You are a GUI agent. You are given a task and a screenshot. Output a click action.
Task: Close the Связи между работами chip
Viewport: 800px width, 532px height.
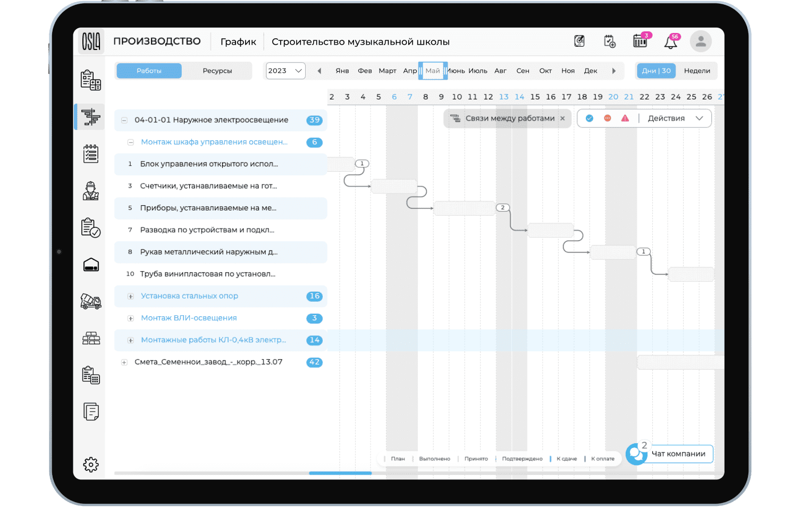(x=562, y=119)
